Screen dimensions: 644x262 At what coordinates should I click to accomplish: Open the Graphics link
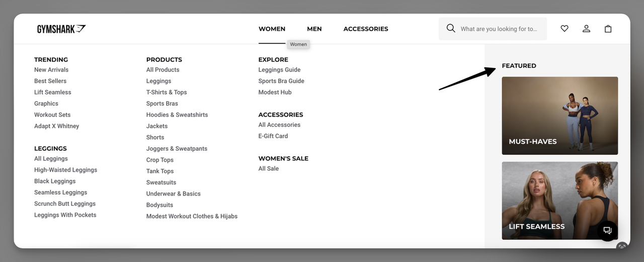tap(46, 103)
